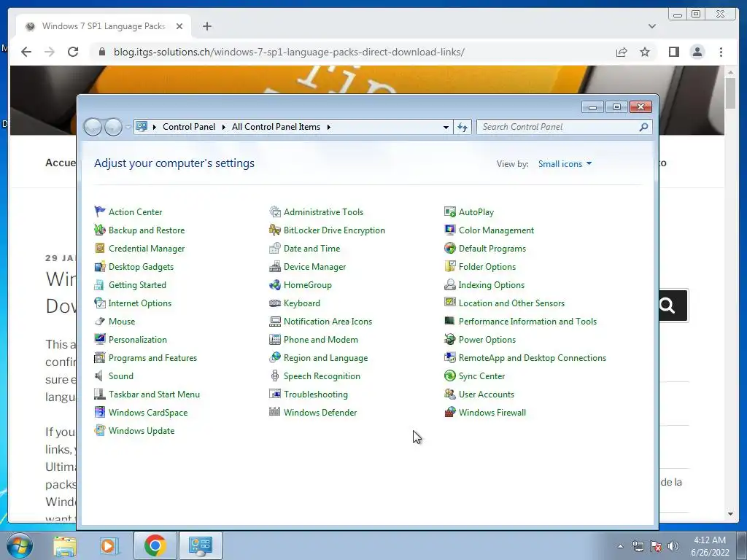Click the Phone and Modem link
747x560 pixels.
coord(321,340)
